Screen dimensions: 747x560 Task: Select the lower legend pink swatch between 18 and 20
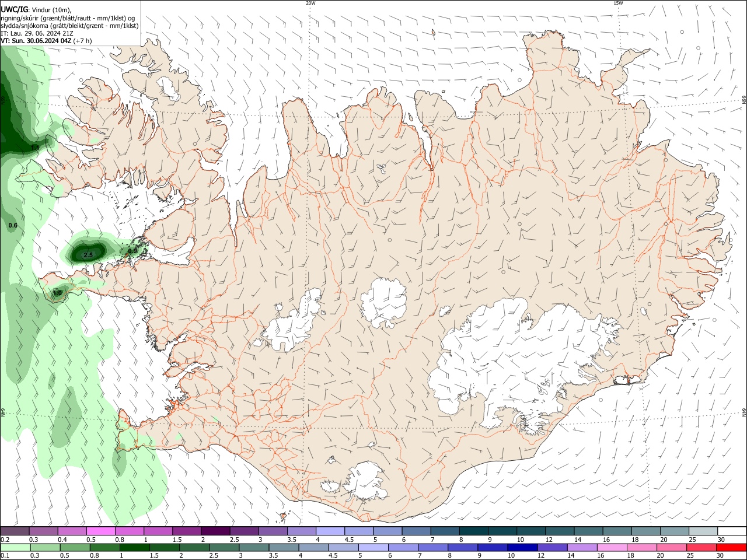click(x=641, y=548)
